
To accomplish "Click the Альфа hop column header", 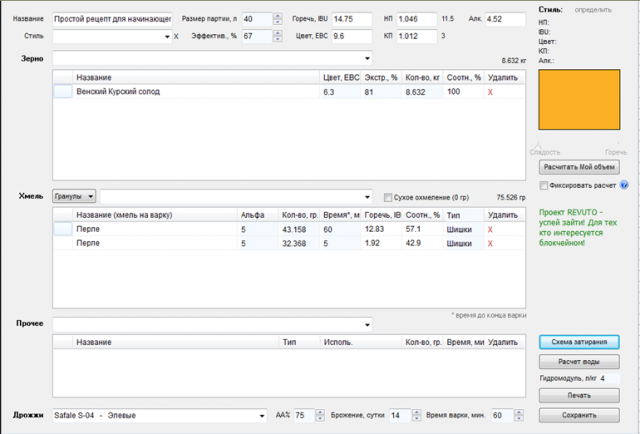I will pyautogui.click(x=252, y=214).
